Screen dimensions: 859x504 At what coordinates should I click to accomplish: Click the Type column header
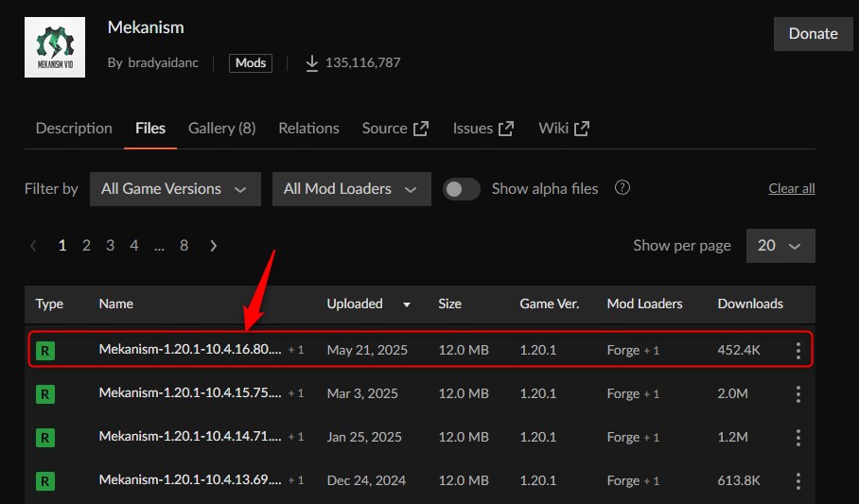coord(49,304)
